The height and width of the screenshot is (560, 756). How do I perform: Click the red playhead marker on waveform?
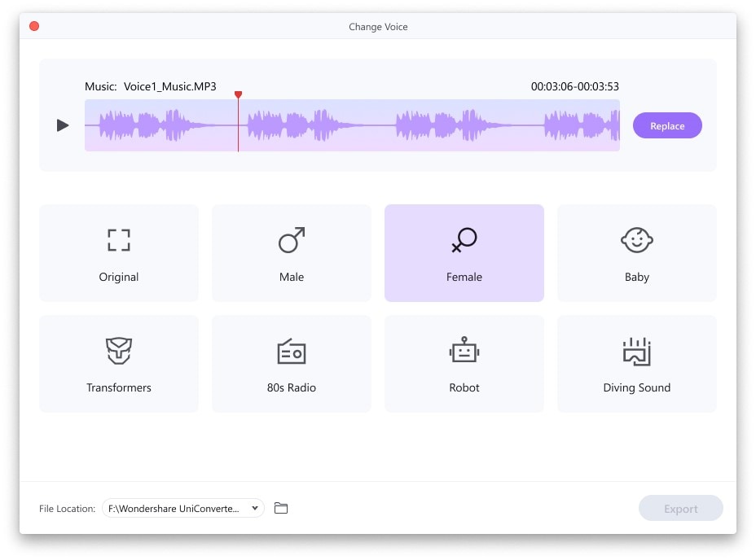point(238,95)
